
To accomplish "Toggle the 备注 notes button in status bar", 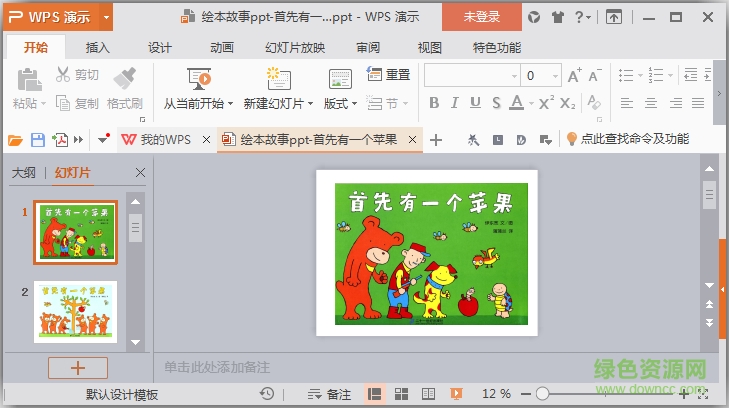I will 329,395.
